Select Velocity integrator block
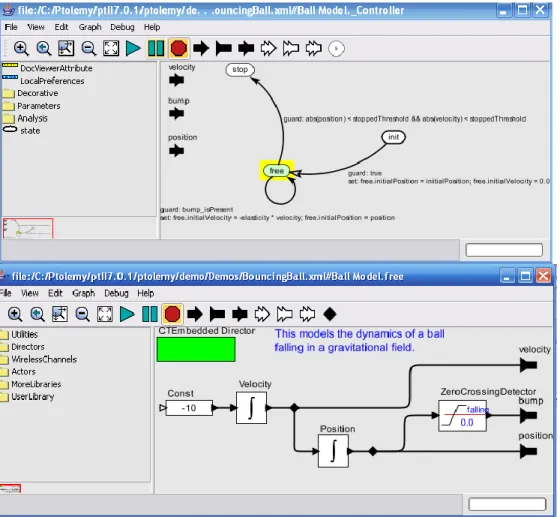Viewport: 560px width, 517px height. pos(251,408)
